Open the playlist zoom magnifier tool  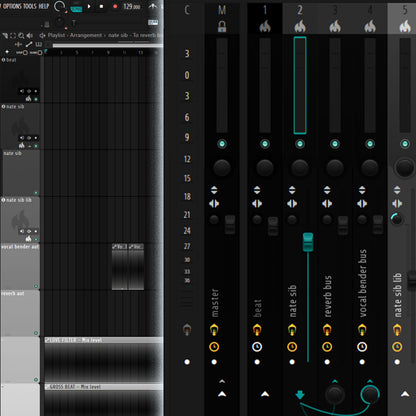coord(21,35)
